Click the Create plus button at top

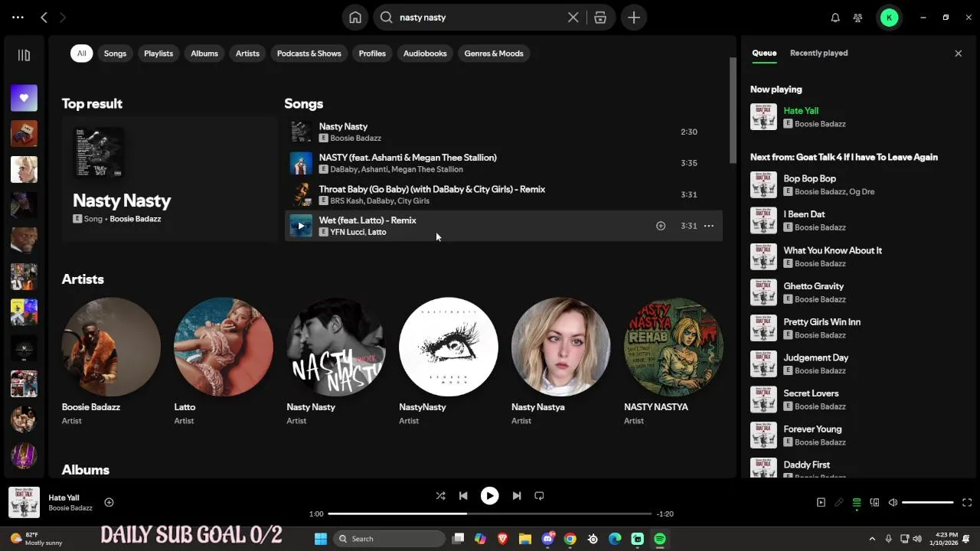click(x=634, y=18)
